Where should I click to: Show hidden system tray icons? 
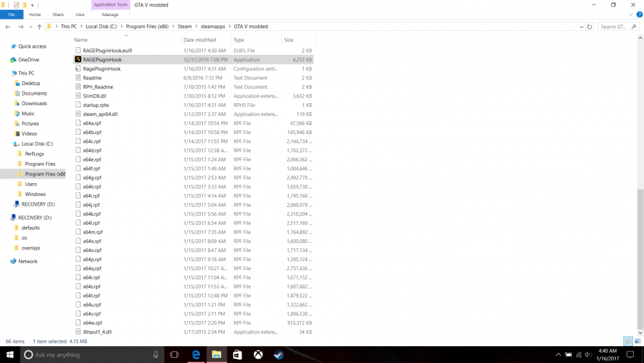[x=558, y=355]
